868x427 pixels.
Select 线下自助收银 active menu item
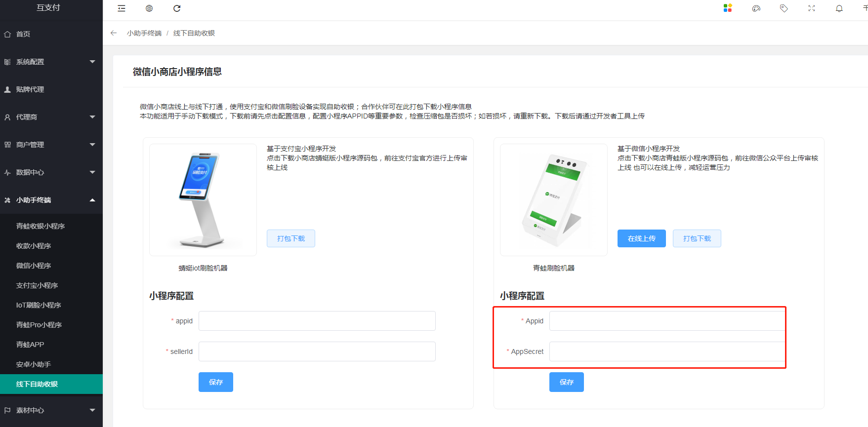pos(51,384)
